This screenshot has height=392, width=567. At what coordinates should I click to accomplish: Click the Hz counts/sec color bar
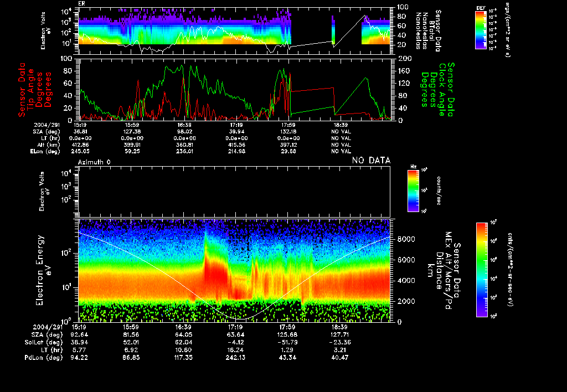pos(413,191)
